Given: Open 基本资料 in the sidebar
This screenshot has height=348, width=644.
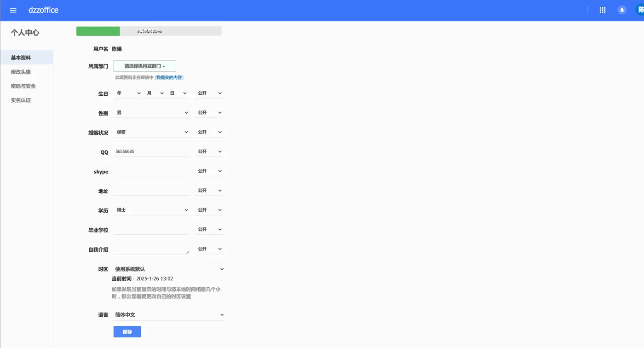Looking at the screenshot, I should pyautogui.click(x=27, y=58).
